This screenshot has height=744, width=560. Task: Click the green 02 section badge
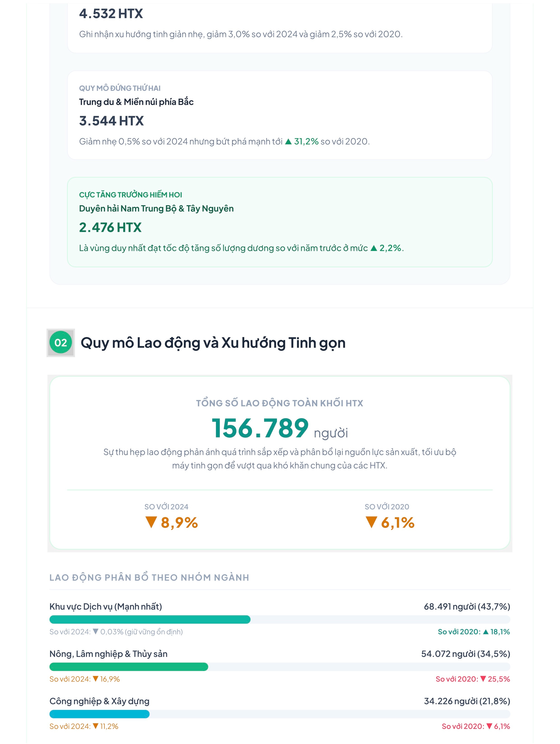pyautogui.click(x=61, y=342)
